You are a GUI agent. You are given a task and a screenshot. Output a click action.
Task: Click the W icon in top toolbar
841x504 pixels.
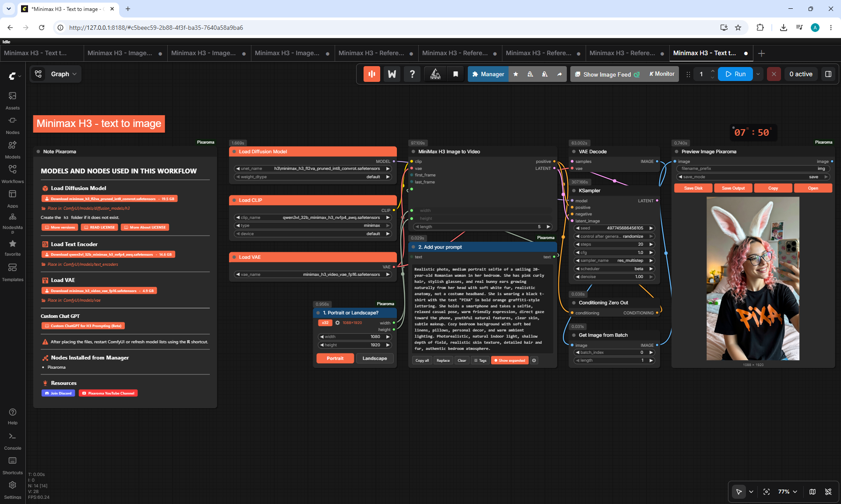pos(392,74)
